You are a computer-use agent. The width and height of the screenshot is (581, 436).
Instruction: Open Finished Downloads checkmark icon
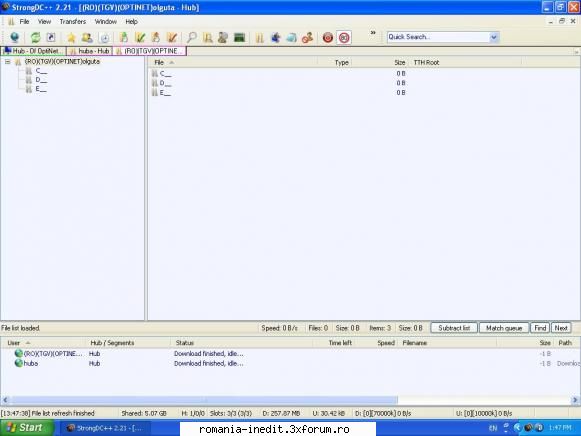point(140,37)
